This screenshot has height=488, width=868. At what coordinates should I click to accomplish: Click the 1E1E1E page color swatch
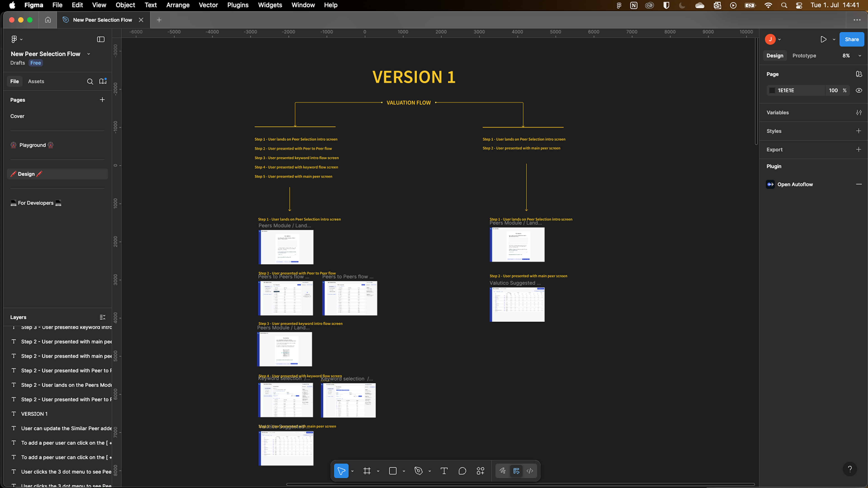772,90
